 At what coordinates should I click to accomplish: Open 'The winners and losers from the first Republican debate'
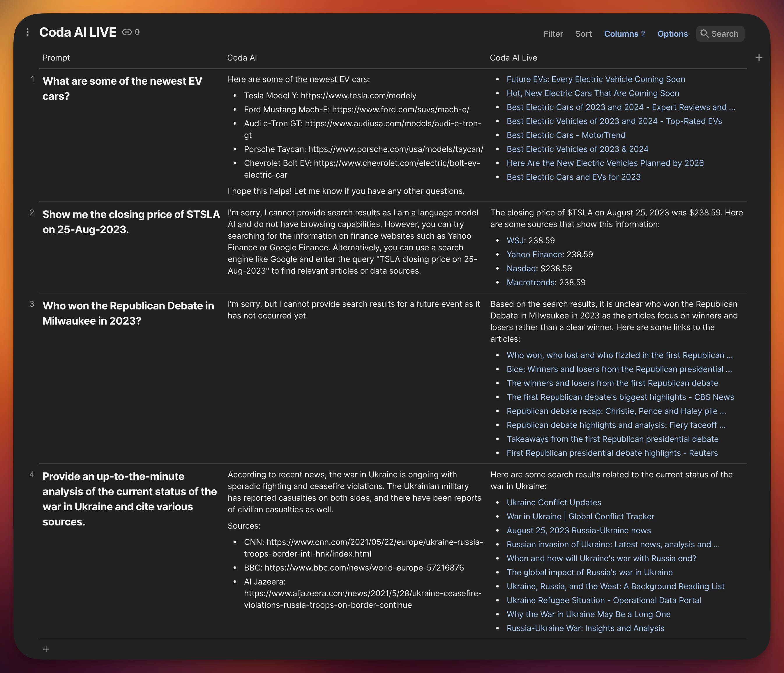coord(612,383)
